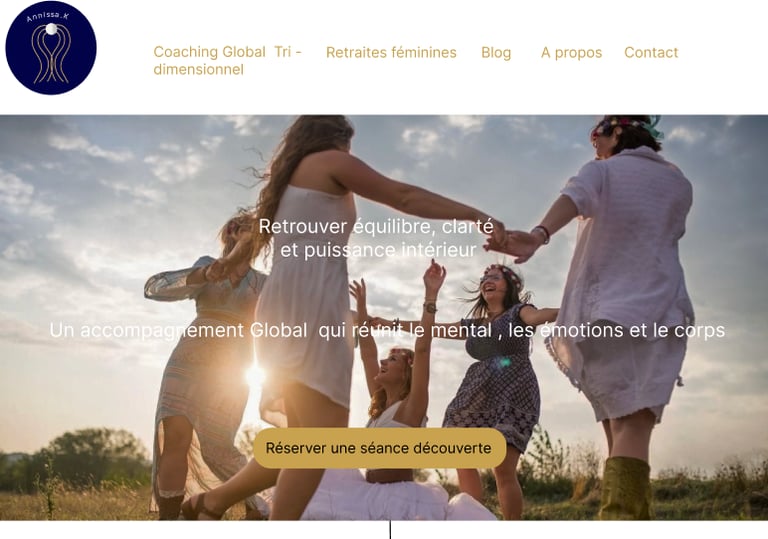Click the golden figure symbol in the logo
768x539 pixels.
pyautogui.click(x=51, y=55)
